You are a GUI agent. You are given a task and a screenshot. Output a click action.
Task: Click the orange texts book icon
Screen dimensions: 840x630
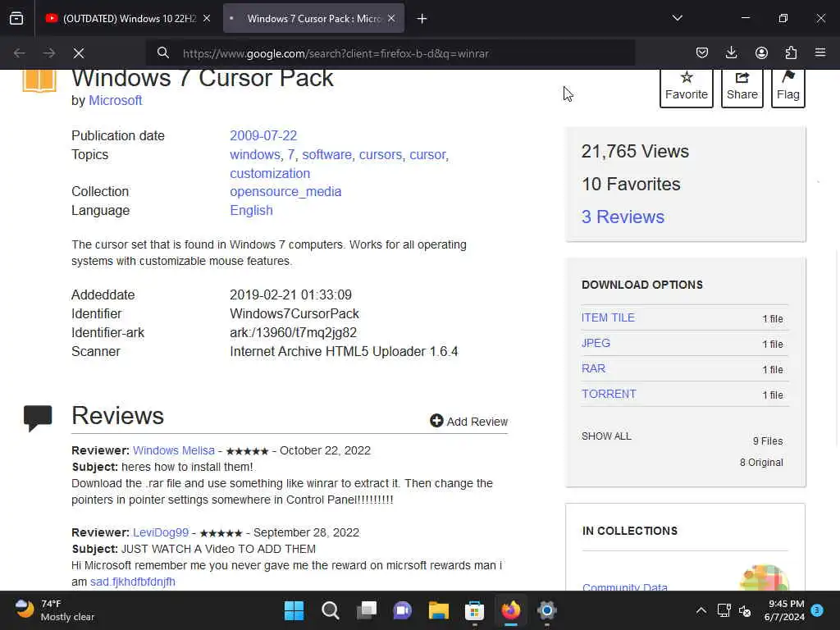pyautogui.click(x=39, y=81)
